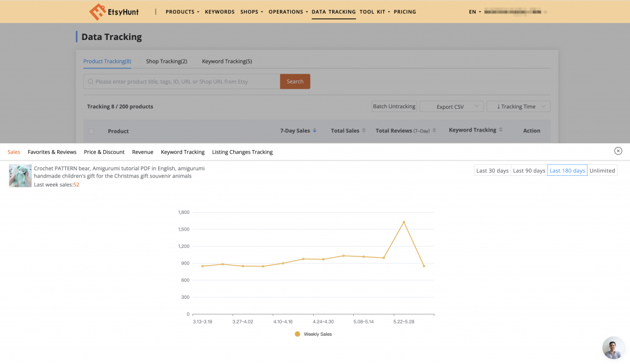Screen dimensions: 630x364
Task: Click the EtsyHunt logo
Action: point(114,12)
